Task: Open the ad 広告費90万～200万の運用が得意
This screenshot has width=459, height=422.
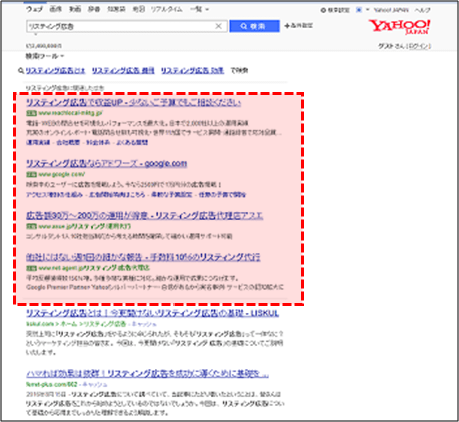Action: (x=144, y=216)
